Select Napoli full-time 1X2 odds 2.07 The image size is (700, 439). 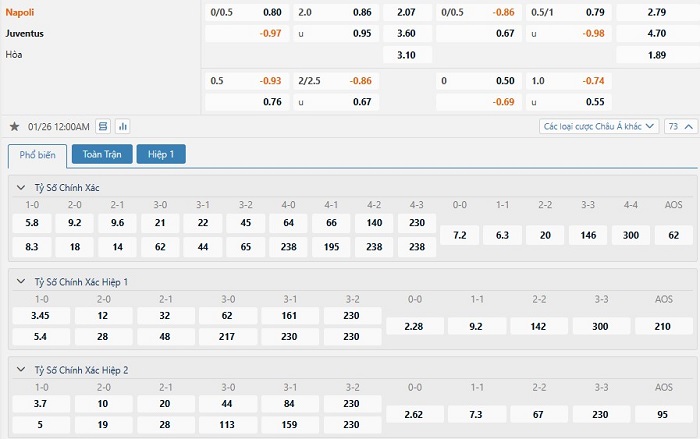pos(406,12)
